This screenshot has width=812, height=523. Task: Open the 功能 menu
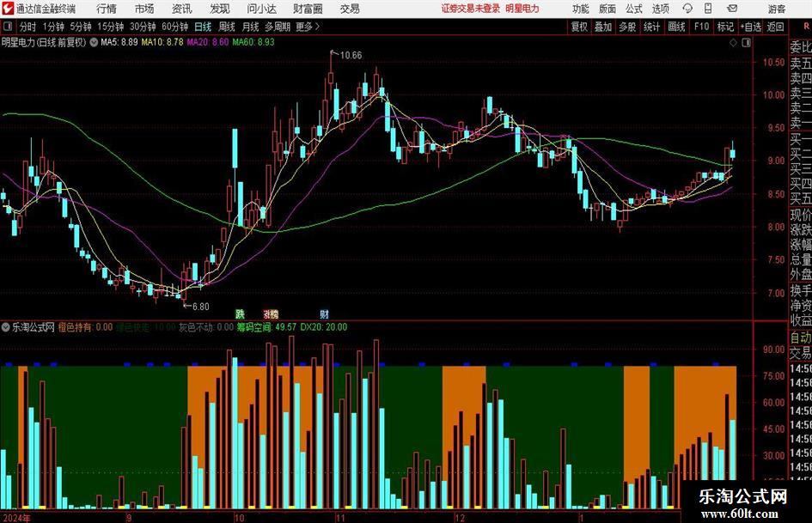click(x=581, y=9)
